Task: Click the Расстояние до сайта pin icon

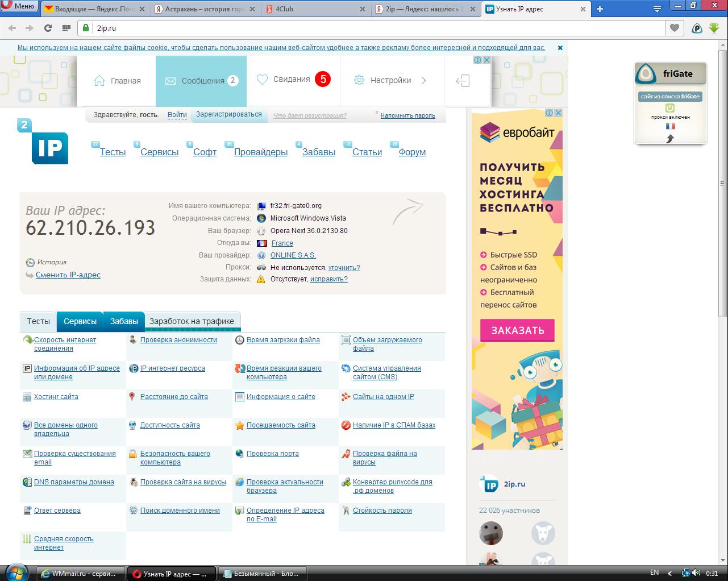Action: tap(132, 397)
